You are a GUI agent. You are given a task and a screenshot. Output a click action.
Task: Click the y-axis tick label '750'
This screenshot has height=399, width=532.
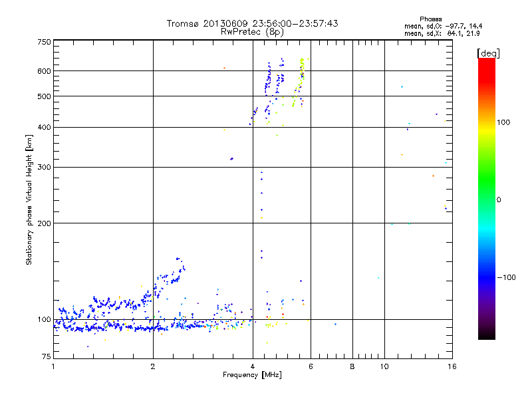pyautogui.click(x=44, y=42)
